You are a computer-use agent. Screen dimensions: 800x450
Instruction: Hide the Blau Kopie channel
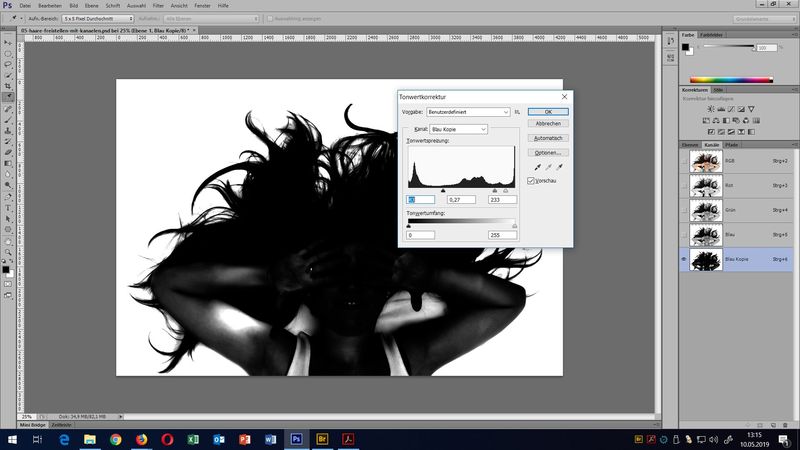click(x=686, y=258)
